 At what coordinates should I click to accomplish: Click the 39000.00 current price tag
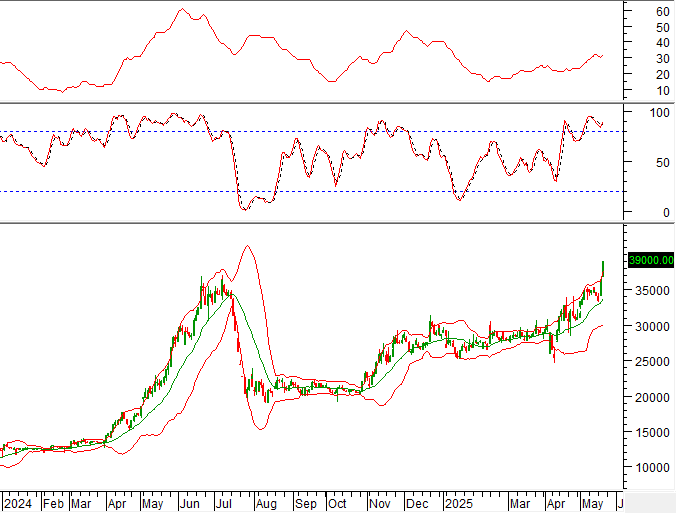coord(651,260)
